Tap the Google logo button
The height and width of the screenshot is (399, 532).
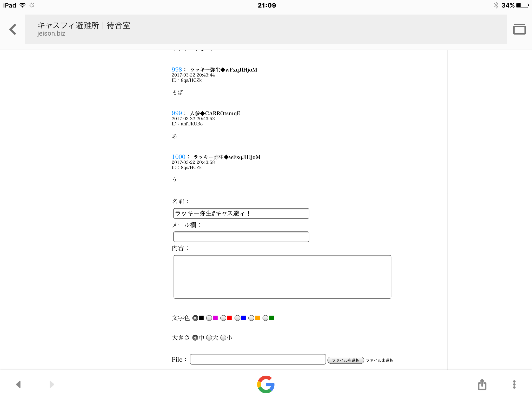pos(266,384)
